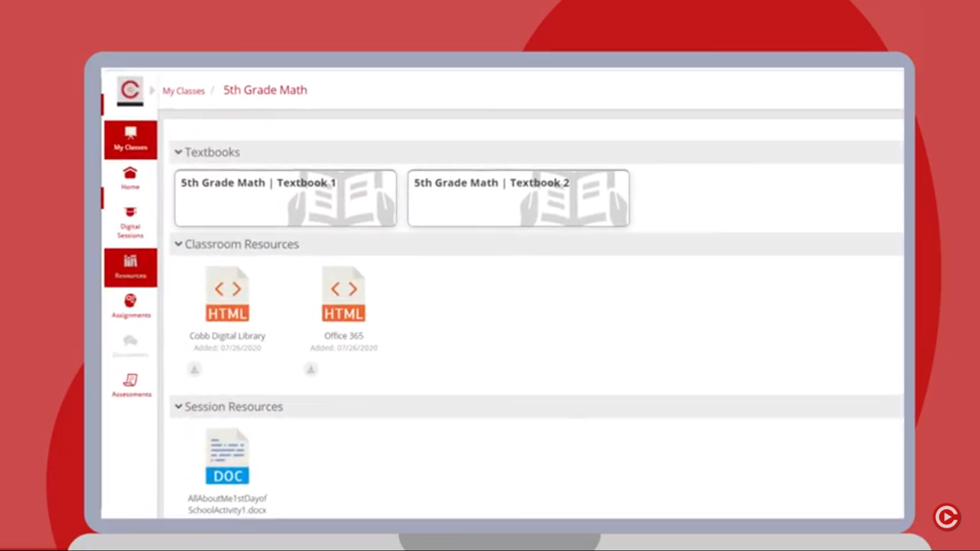Image resolution: width=980 pixels, height=551 pixels.
Task: Collapse the Session Resources section
Action: coord(178,407)
